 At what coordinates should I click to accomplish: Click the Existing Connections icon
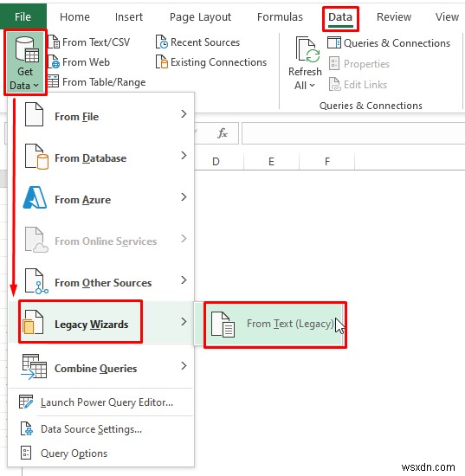click(x=162, y=62)
